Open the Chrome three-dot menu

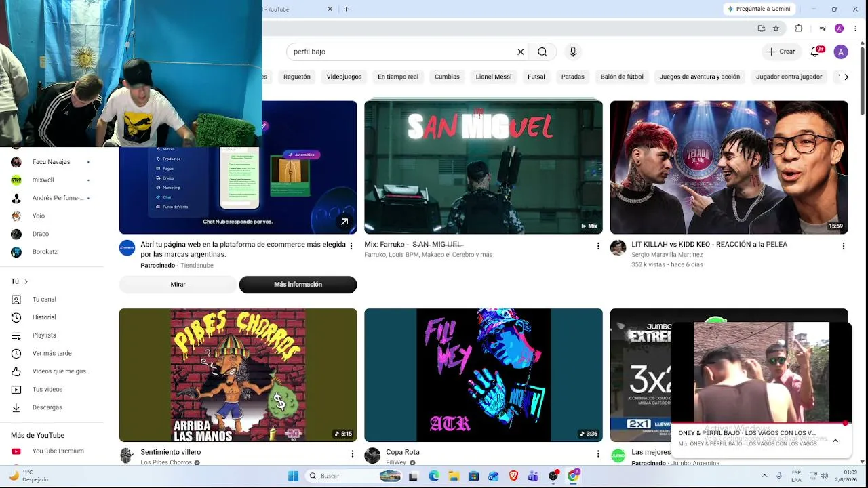click(855, 28)
